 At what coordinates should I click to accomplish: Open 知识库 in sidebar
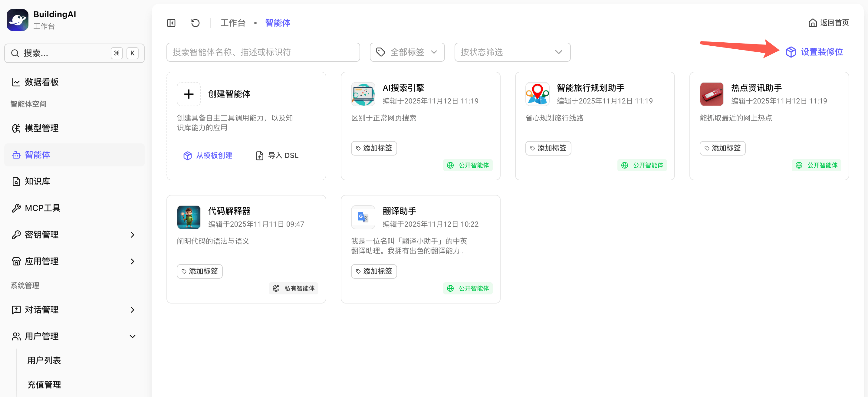[x=38, y=181]
